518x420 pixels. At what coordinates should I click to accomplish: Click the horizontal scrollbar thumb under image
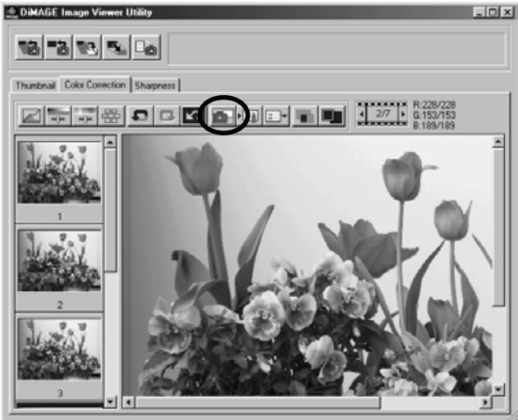(259, 402)
